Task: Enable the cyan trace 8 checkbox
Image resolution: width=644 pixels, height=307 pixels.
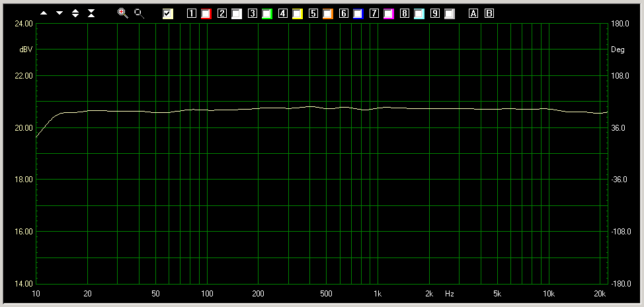Action: [x=419, y=14]
